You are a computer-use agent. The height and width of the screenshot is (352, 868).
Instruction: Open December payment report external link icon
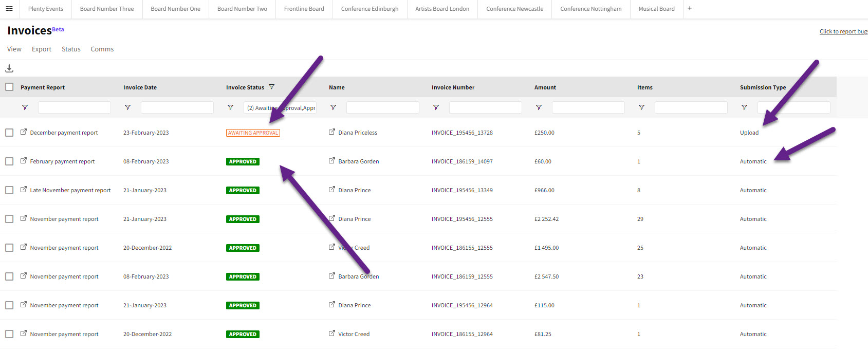(24, 132)
